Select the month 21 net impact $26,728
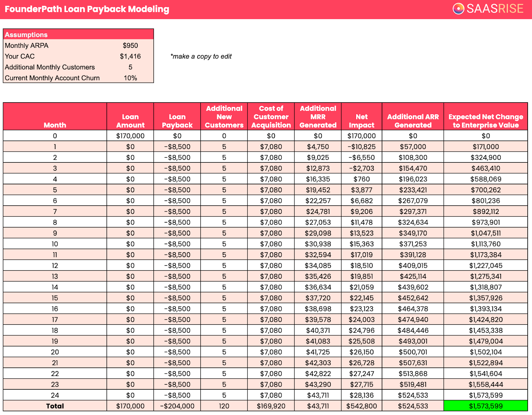 [362, 363]
